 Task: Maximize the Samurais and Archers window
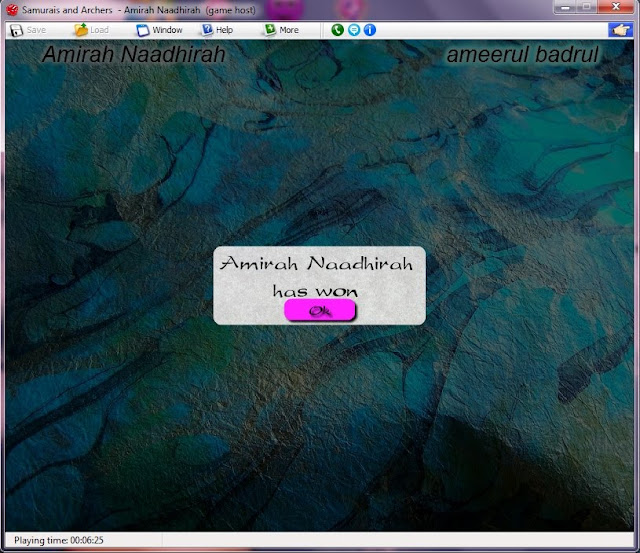pyautogui.click(x=586, y=7)
